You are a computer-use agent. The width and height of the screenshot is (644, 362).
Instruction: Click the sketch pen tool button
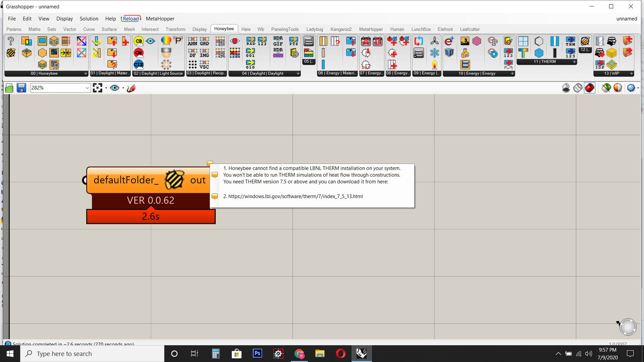tap(131, 88)
